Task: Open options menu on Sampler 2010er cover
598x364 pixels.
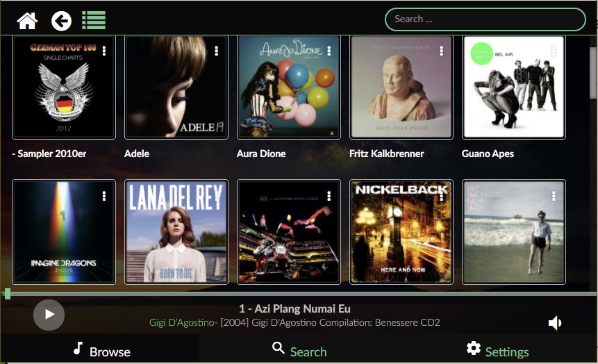Action: [x=103, y=51]
